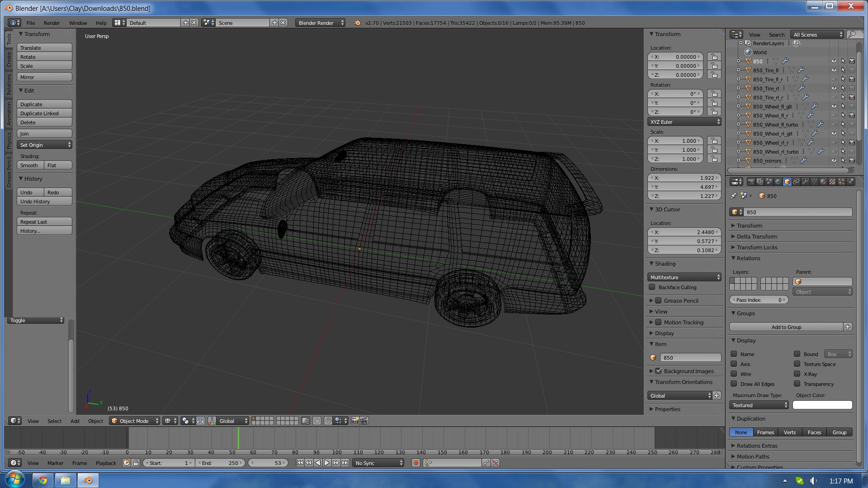868x488 pixels.
Task: Switch to the Create tool shelf tab
Action: click(9, 60)
